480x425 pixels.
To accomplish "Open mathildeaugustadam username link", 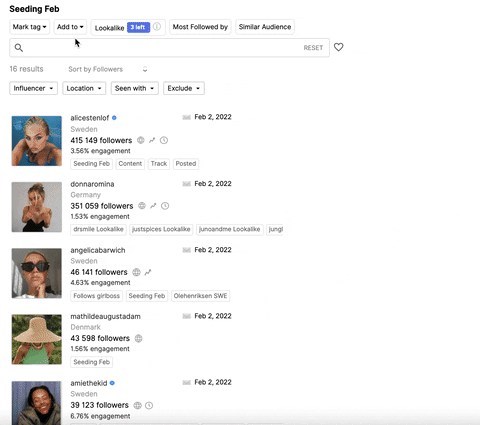I will [x=105, y=316].
